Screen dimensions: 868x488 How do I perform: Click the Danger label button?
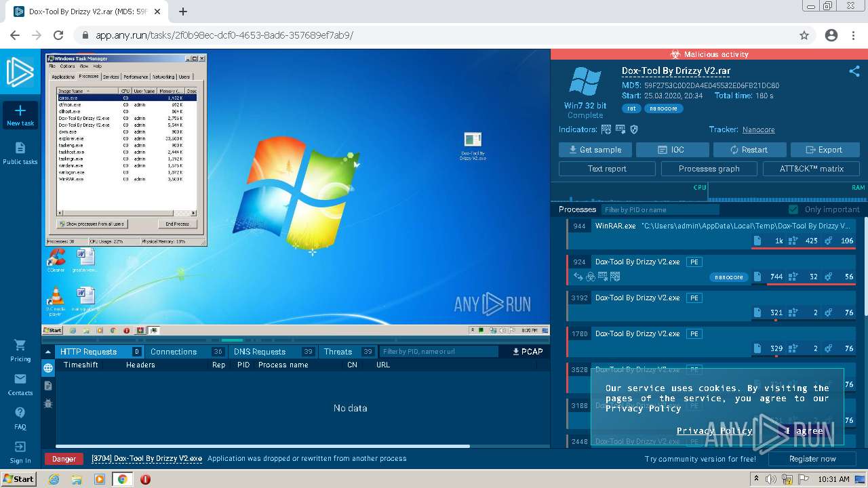click(64, 459)
